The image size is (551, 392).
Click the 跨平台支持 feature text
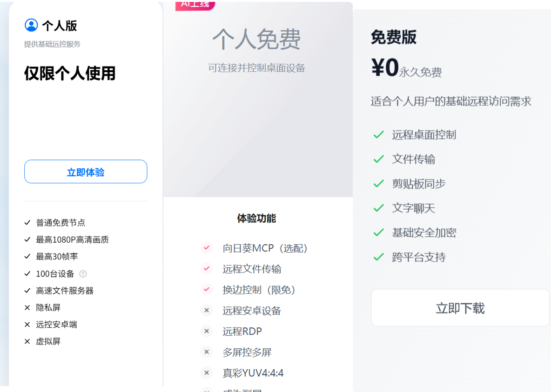coord(419,257)
